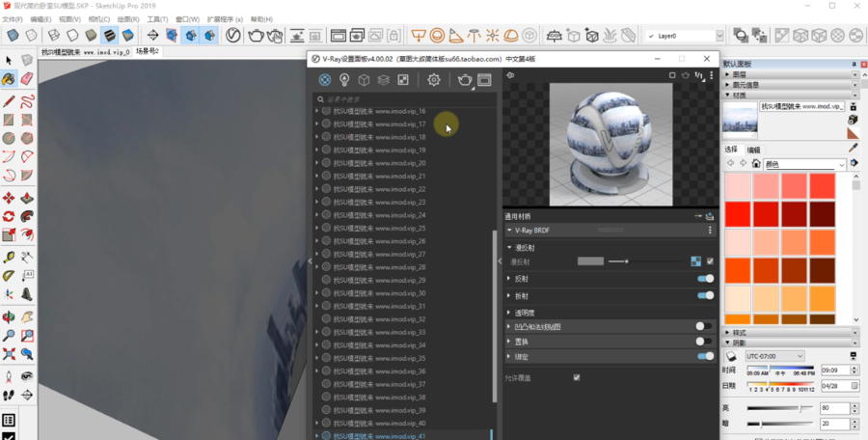Activate the Paint Bucket tool
This screenshot has width=868, height=440.
(x=9, y=79)
